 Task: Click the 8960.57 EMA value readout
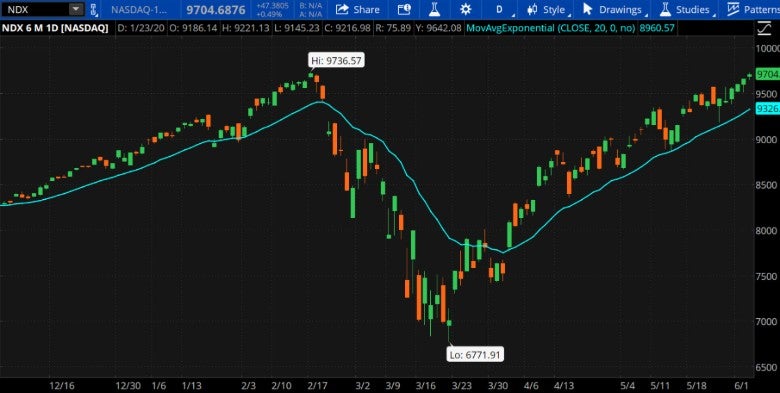click(x=656, y=28)
